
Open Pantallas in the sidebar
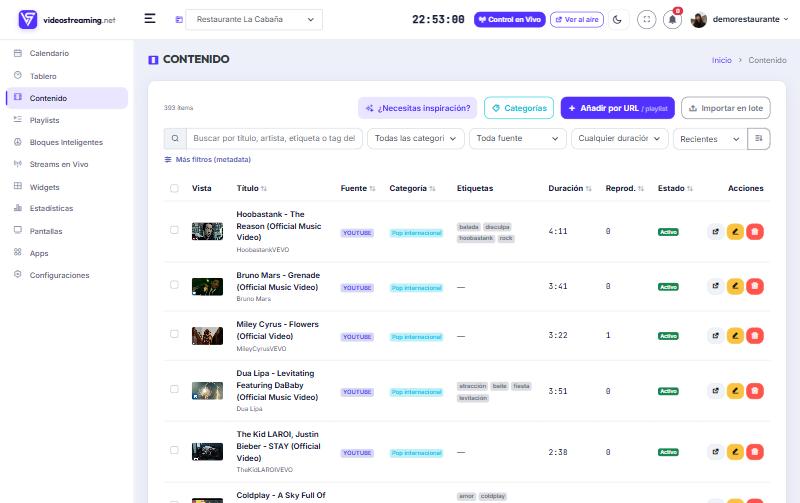pyautogui.click(x=66, y=231)
